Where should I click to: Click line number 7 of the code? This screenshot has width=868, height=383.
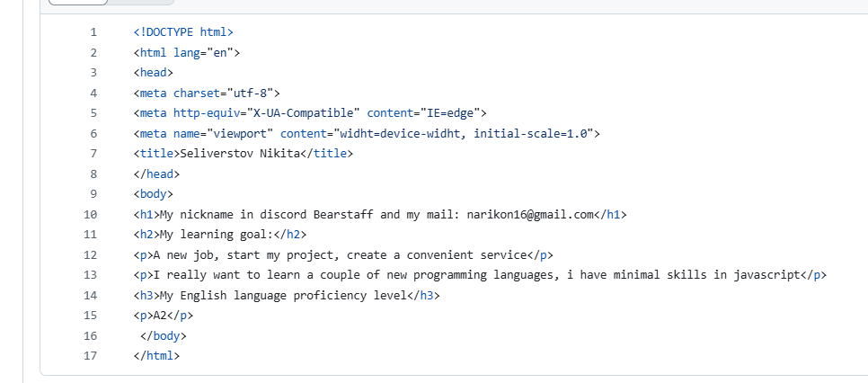pyautogui.click(x=93, y=154)
